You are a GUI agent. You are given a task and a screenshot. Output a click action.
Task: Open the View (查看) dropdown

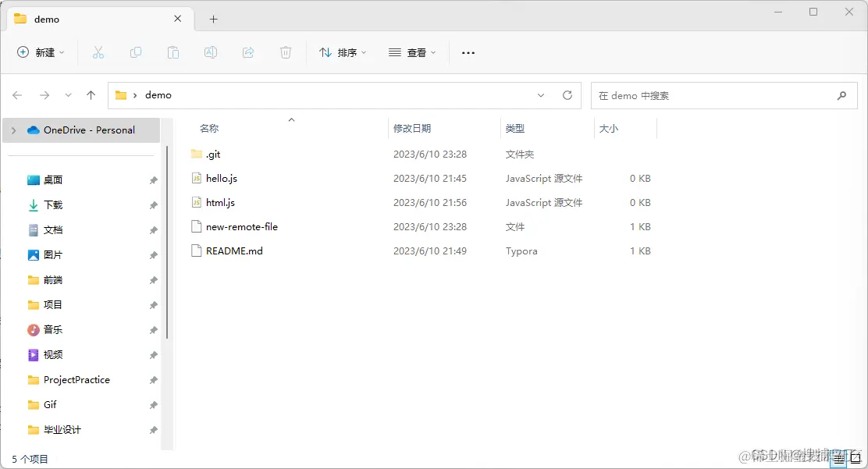pyautogui.click(x=412, y=52)
